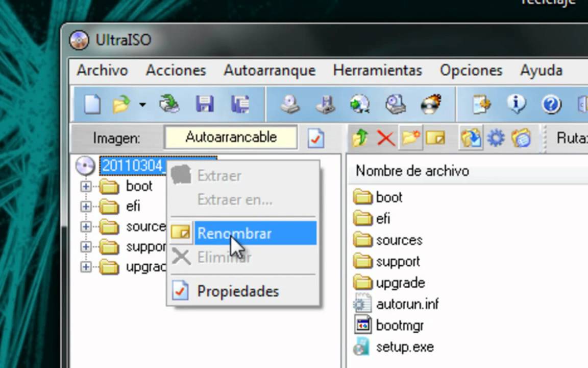Click the UltraISO title bar disc icon
Image resolution: width=588 pixels, height=368 pixels.
(79, 40)
